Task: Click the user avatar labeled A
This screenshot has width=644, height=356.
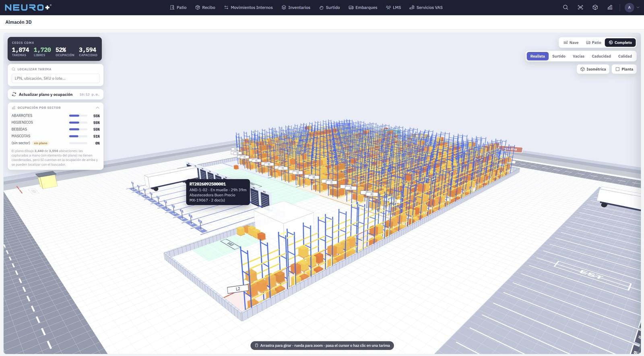Action: click(x=629, y=7)
